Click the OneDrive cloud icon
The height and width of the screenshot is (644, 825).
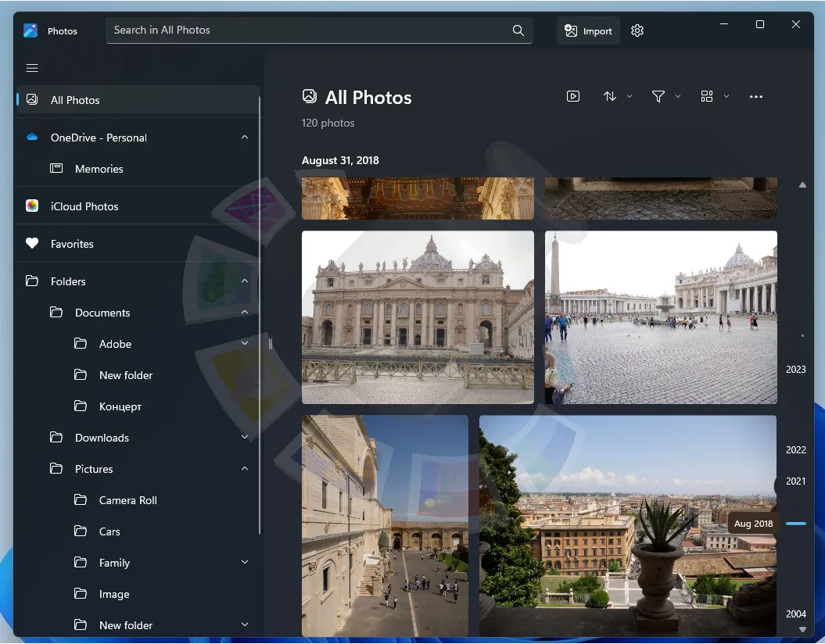[x=32, y=138]
